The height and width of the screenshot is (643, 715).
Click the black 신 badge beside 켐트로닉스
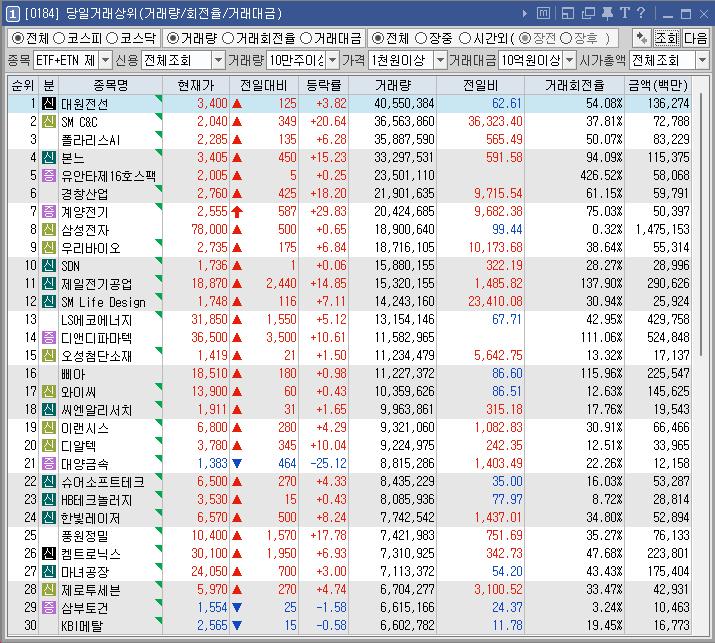click(48, 553)
